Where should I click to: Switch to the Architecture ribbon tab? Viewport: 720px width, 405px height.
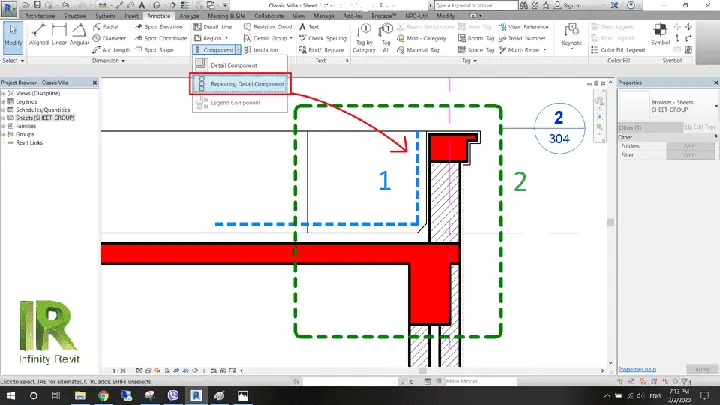pyautogui.click(x=40, y=16)
